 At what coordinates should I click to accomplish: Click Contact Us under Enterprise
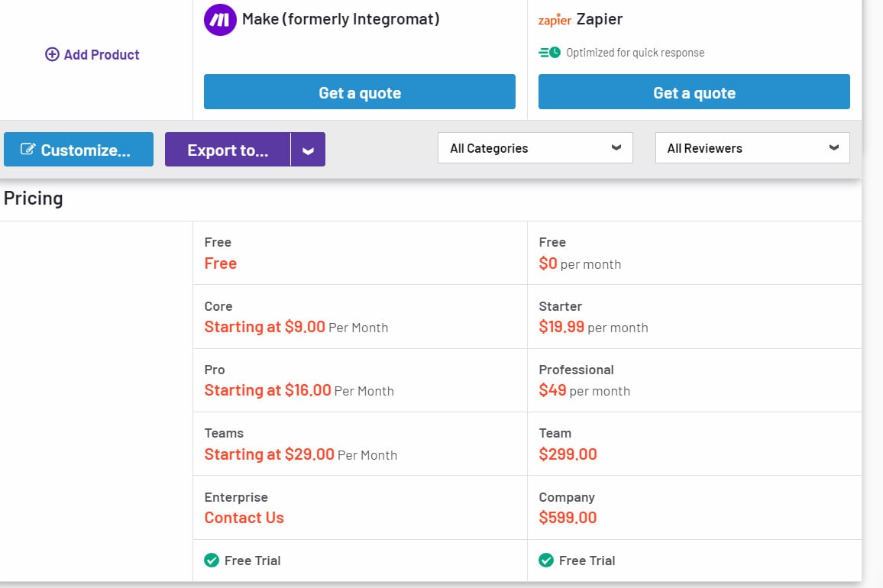[x=244, y=518]
